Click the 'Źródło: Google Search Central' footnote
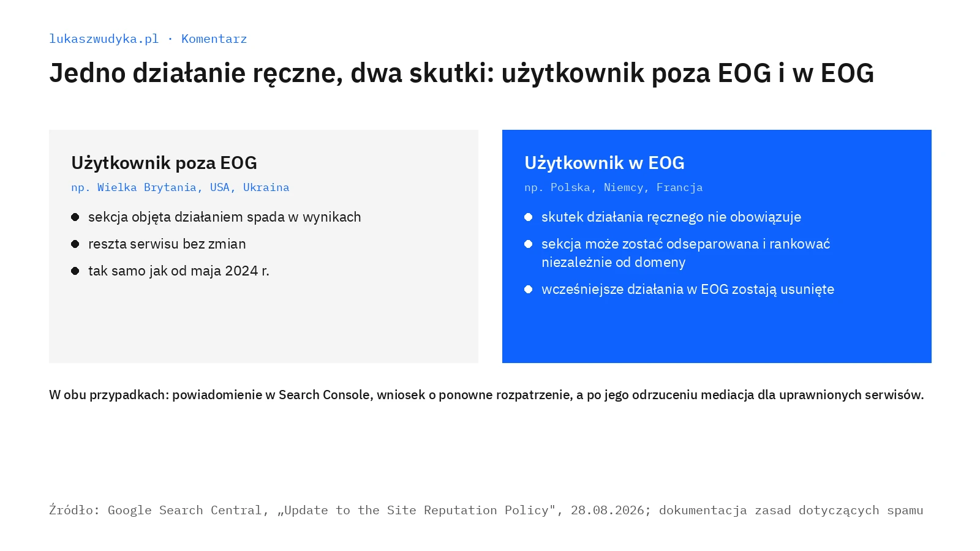The width and height of the screenshot is (980, 551). pyautogui.click(x=486, y=510)
